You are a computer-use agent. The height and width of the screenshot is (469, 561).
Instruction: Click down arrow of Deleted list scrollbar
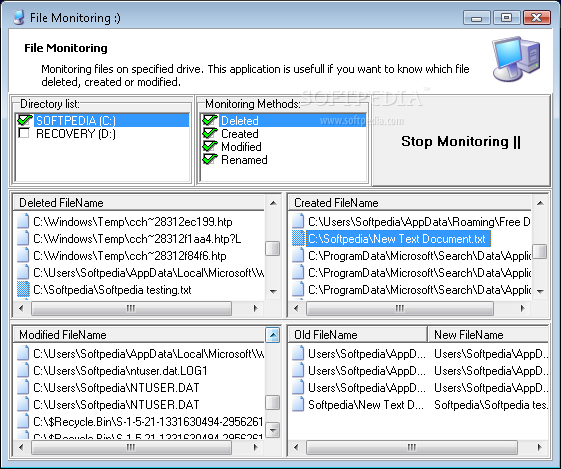coord(273,291)
